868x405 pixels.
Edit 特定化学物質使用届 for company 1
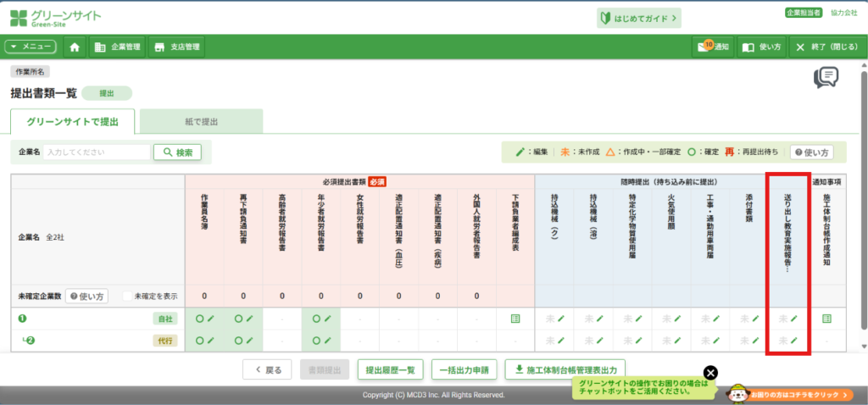(x=638, y=319)
